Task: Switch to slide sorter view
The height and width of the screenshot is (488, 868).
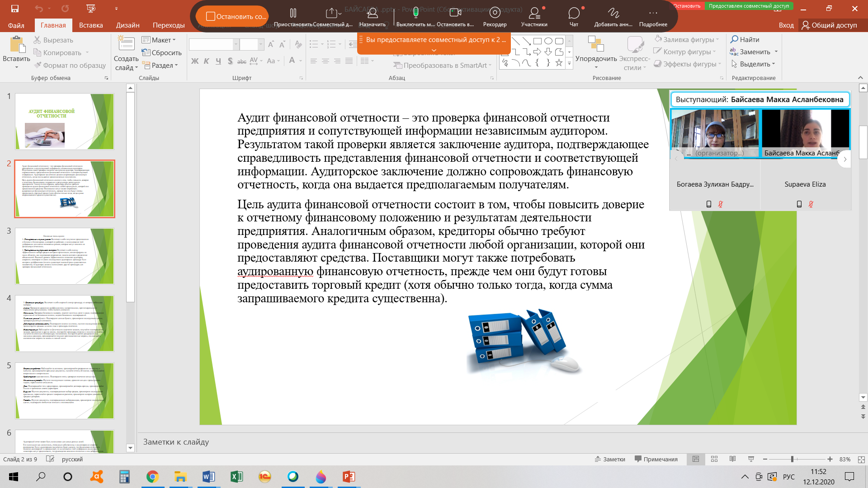Action: [x=714, y=459]
